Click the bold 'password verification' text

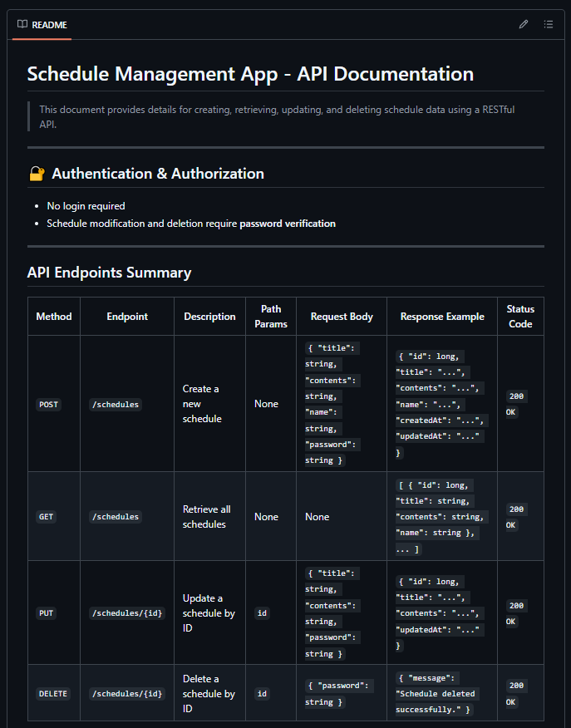pos(288,224)
